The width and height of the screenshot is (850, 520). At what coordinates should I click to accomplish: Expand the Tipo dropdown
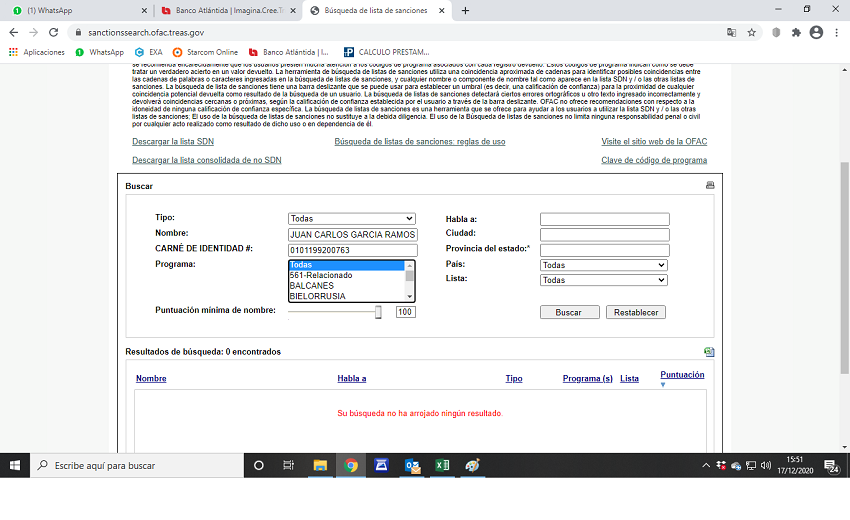(x=351, y=219)
